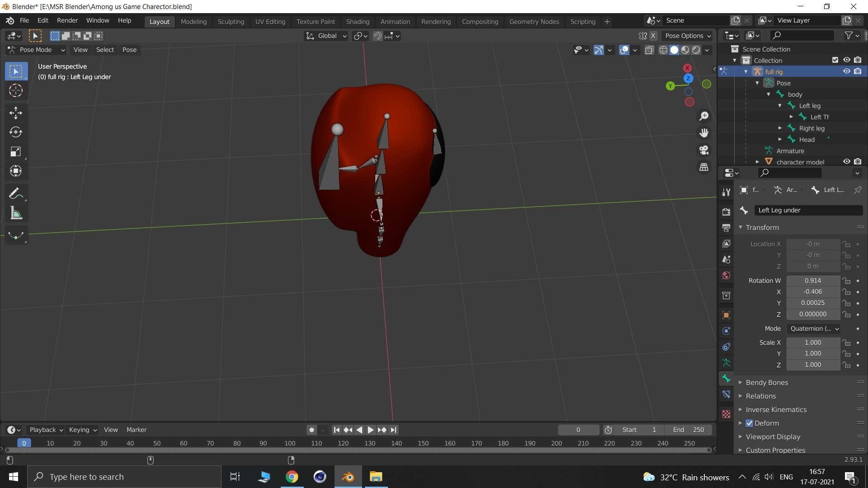Screen dimensions: 868x488
Task: Pin the properties editor context
Action: (857, 190)
